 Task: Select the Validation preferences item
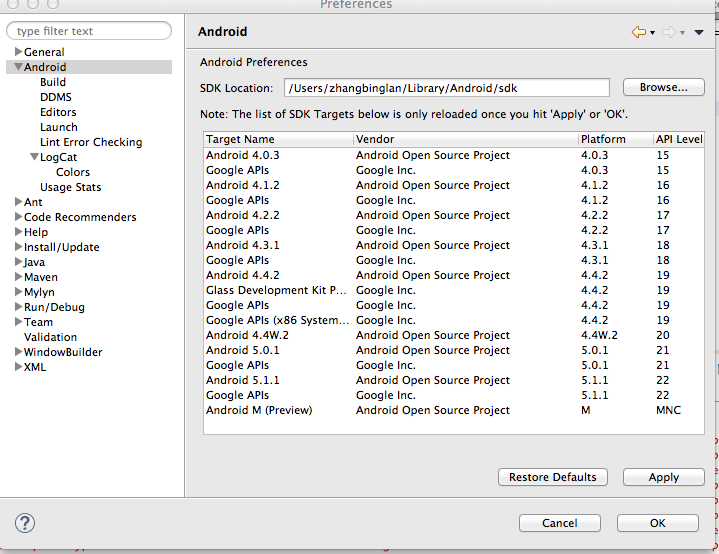50,337
